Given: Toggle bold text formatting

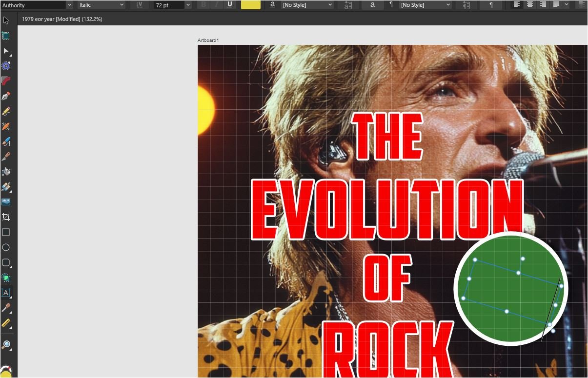Looking at the screenshot, I should tap(203, 5).
